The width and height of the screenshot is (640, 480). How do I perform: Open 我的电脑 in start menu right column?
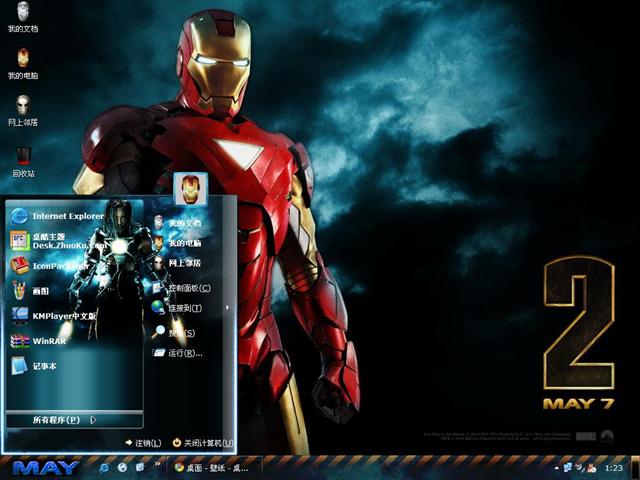(x=177, y=243)
